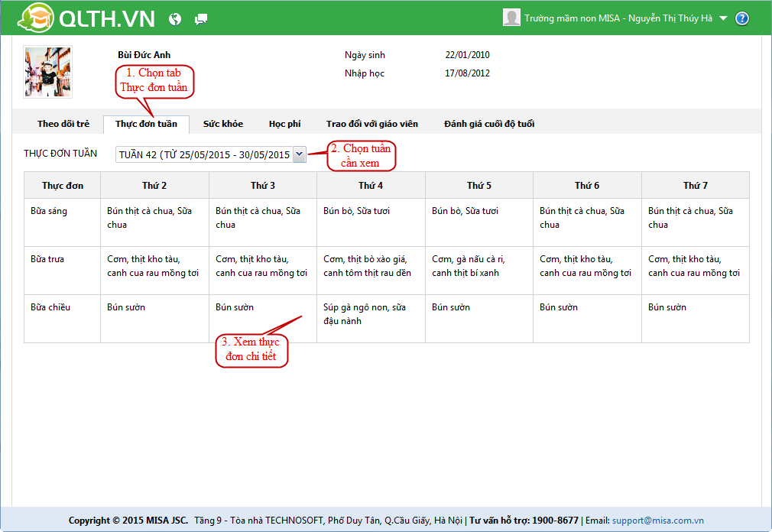
Task: Click the student photo thumbnail of Bùi Đức Anh
Action: [47, 72]
